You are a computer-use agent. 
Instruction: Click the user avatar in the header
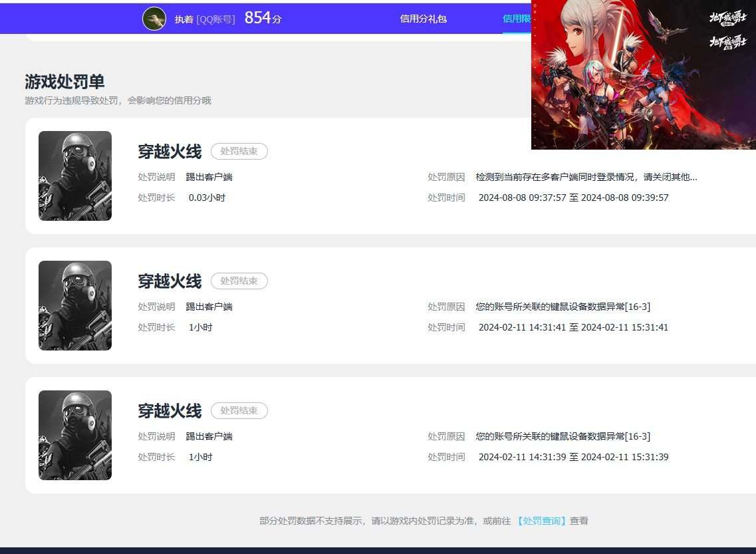pos(154,19)
